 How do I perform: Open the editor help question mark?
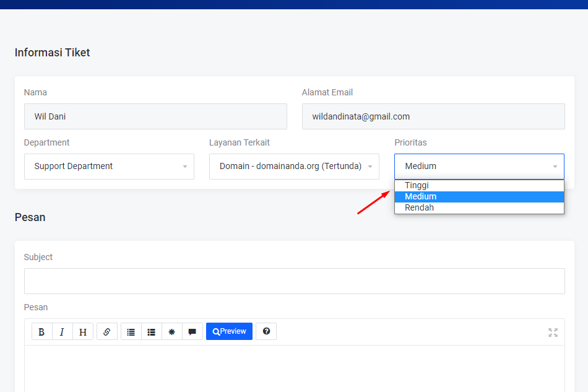pos(266,332)
